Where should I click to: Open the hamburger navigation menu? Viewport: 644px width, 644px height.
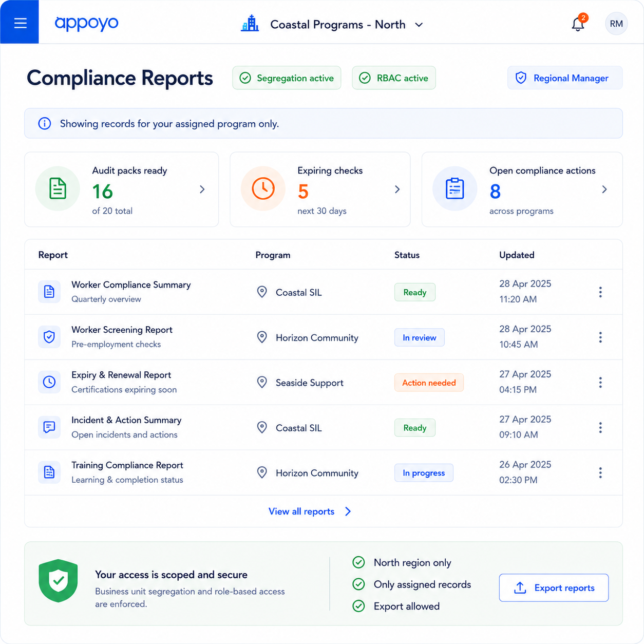(x=20, y=23)
